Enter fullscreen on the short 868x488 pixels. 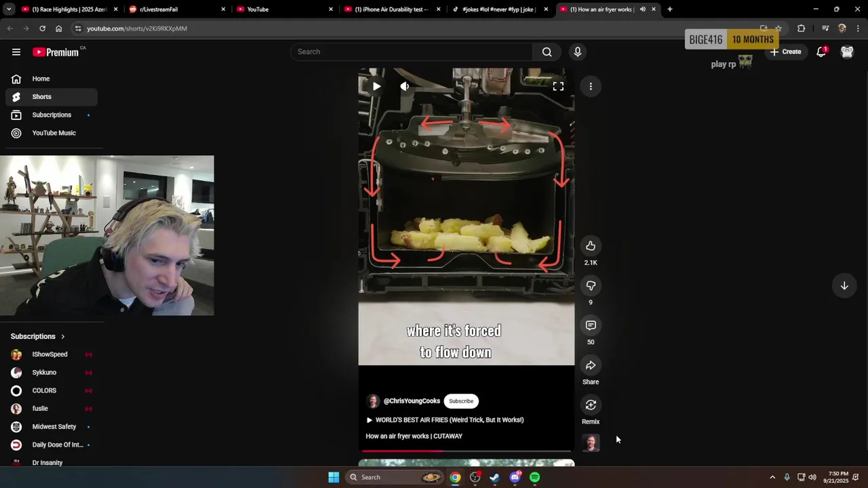(558, 86)
